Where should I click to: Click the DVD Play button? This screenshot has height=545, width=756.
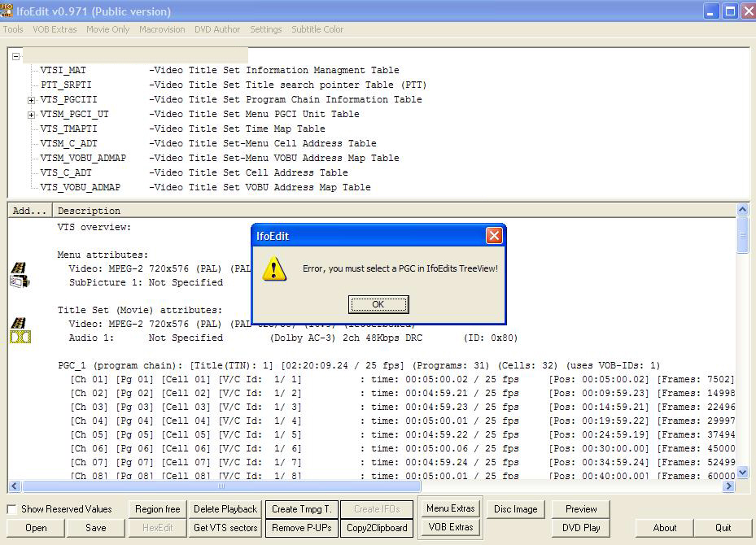(x=581, y=528)
